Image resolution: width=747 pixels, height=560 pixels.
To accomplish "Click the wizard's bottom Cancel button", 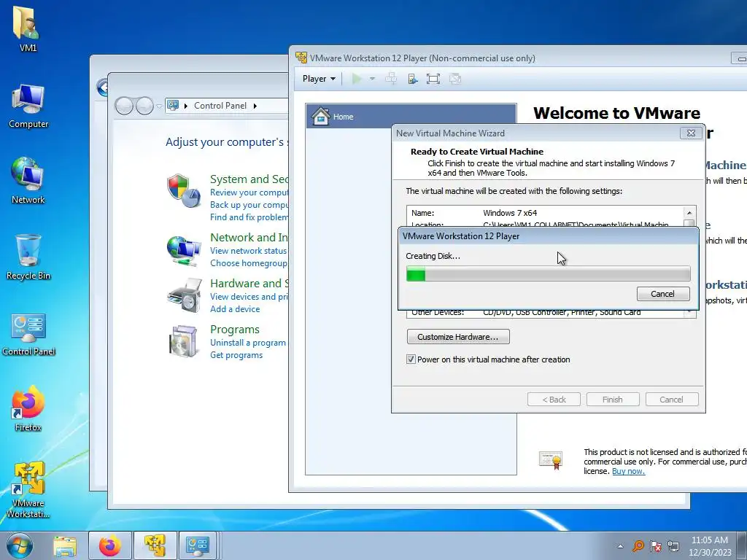I will point(672,400).
